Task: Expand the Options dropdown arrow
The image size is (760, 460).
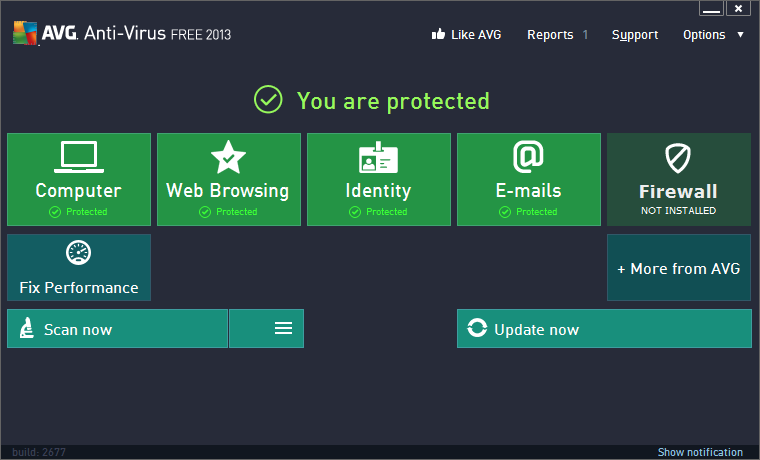Action: [740, 34]
